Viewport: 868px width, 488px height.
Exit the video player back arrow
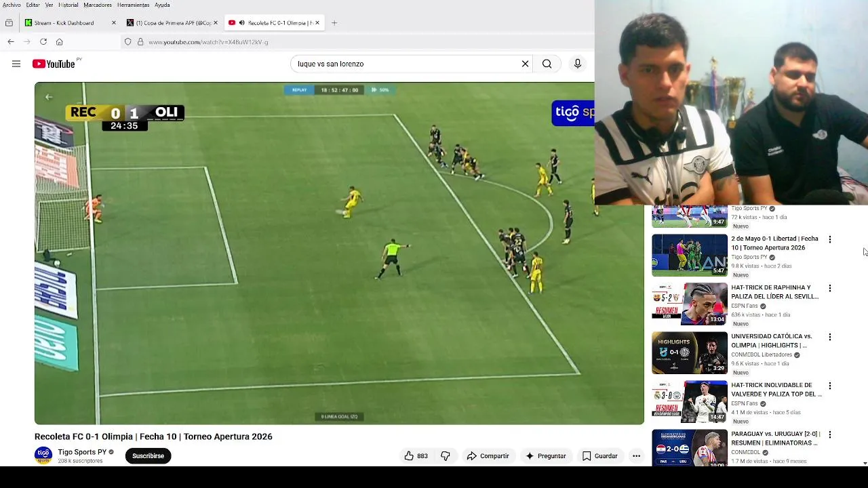[x=48, y=97]
